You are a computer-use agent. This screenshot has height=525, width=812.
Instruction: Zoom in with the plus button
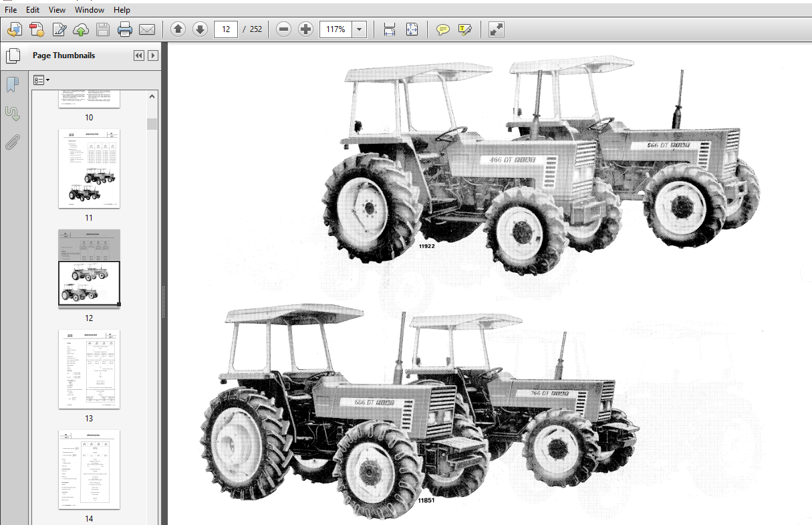pos(305,29)
